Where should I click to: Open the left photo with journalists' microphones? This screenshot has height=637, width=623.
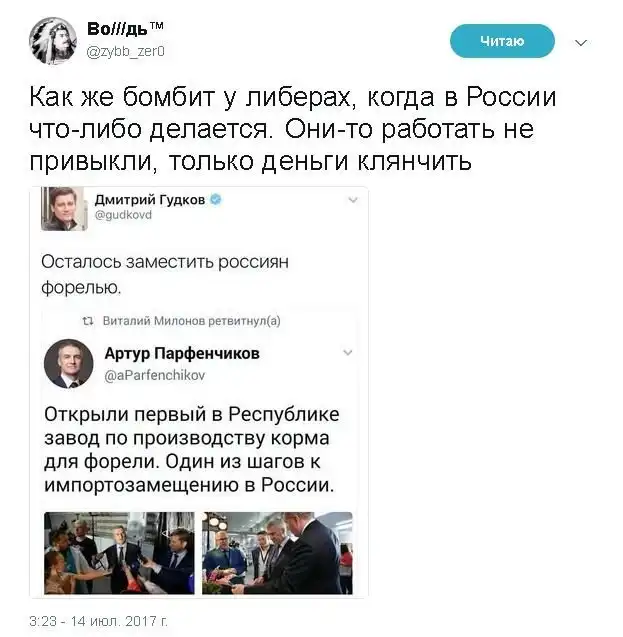(119, 553)
